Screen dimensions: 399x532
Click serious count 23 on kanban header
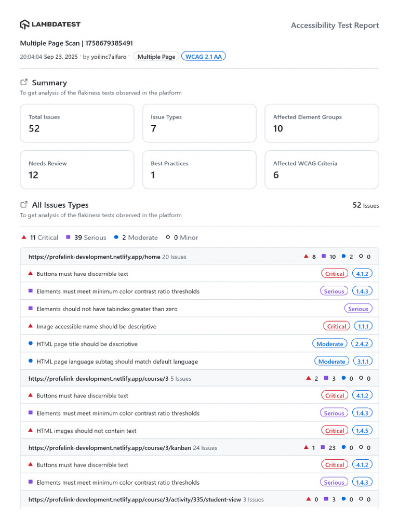[x=332, y=448]
